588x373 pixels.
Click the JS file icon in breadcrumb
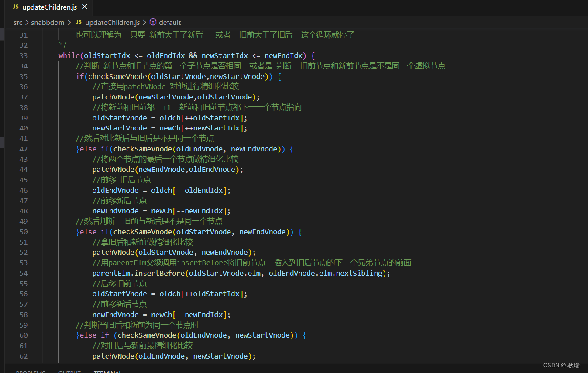[79, 22]
